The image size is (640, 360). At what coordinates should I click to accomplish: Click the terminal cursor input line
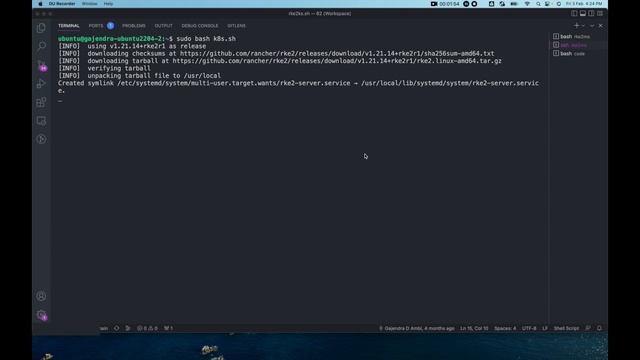click(x=60, y=100)
